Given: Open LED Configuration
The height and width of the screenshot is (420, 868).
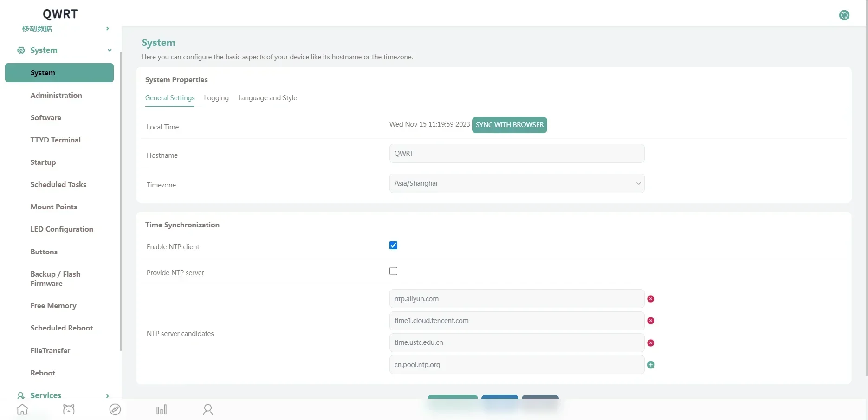Looking at the screenshot, I should pos(62,229).
